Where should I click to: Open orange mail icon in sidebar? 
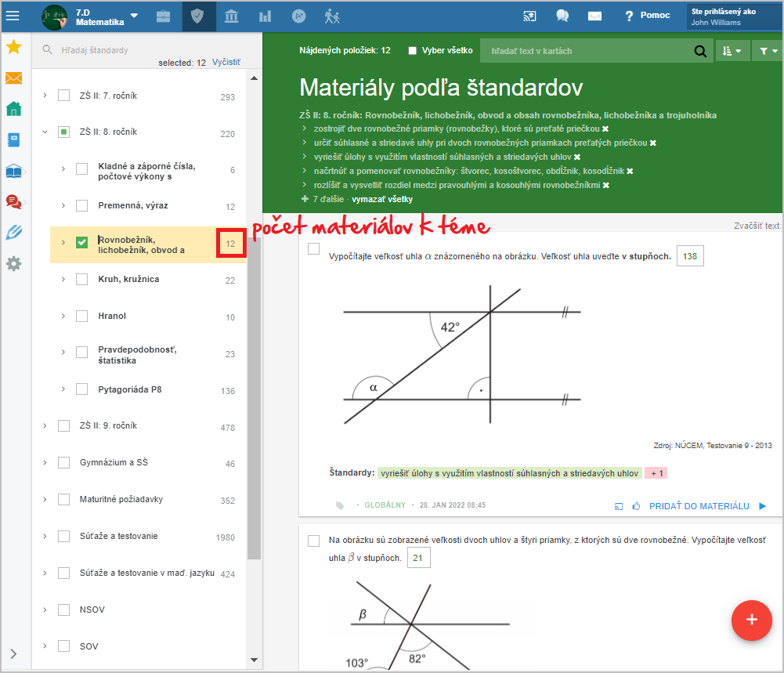[x=13, y=78]
